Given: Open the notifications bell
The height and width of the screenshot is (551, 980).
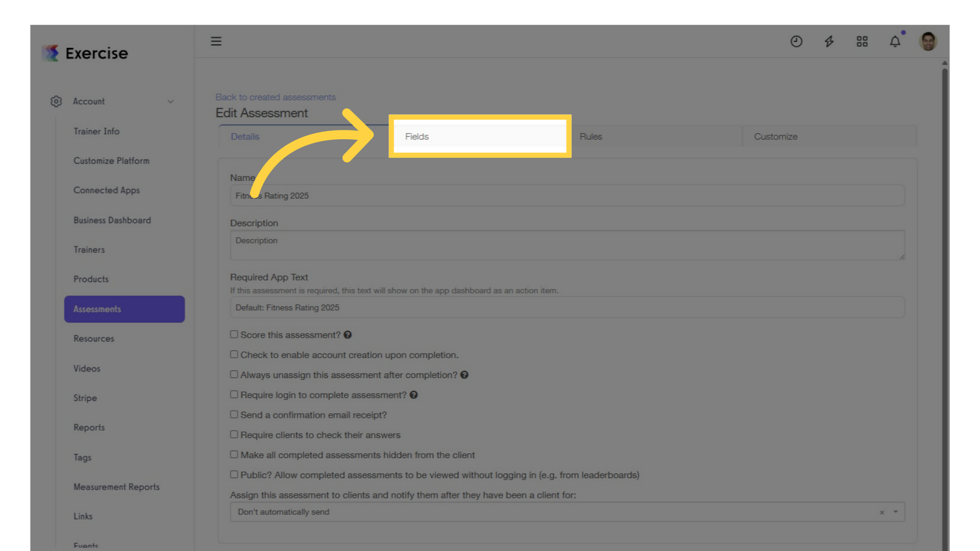Looking at the screenshot, I should [x=895, y=41].
